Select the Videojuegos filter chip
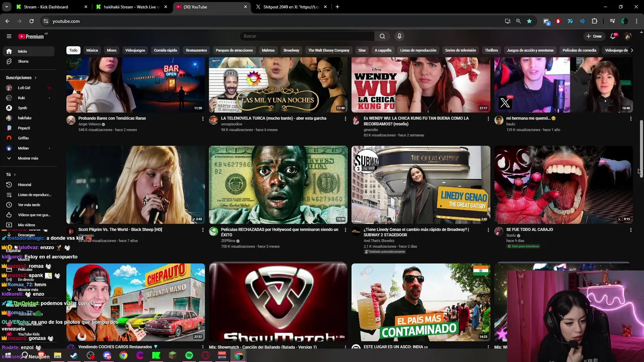Image resolution: width=644 pixels, height=362 pixels. point(135,50)
